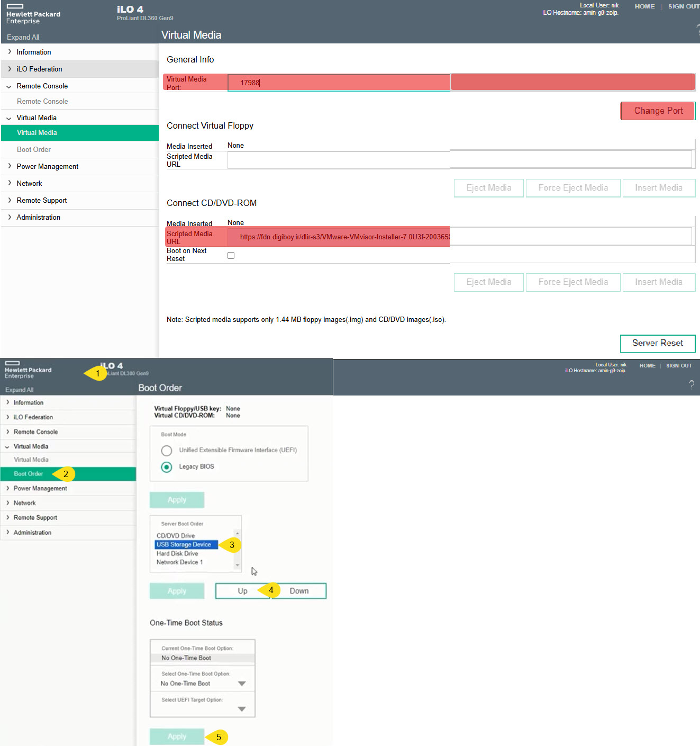
Task: Expand Network in Boot Order window sidebar
Action: 7,503
